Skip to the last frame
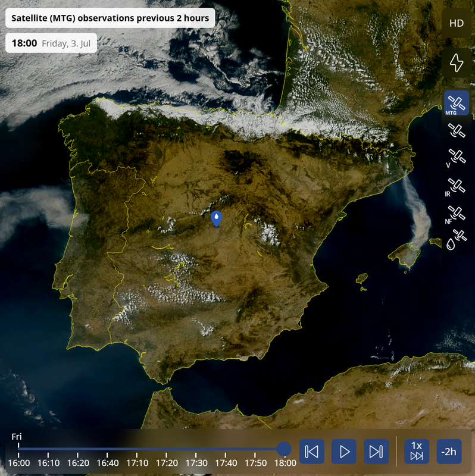Screen dimensions: 475x476 click(x=376, y=452)
